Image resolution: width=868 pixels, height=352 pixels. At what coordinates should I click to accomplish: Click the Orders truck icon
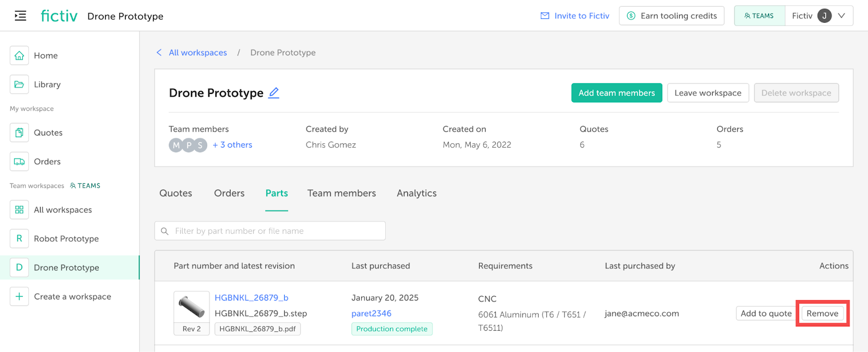coord(19,162)
